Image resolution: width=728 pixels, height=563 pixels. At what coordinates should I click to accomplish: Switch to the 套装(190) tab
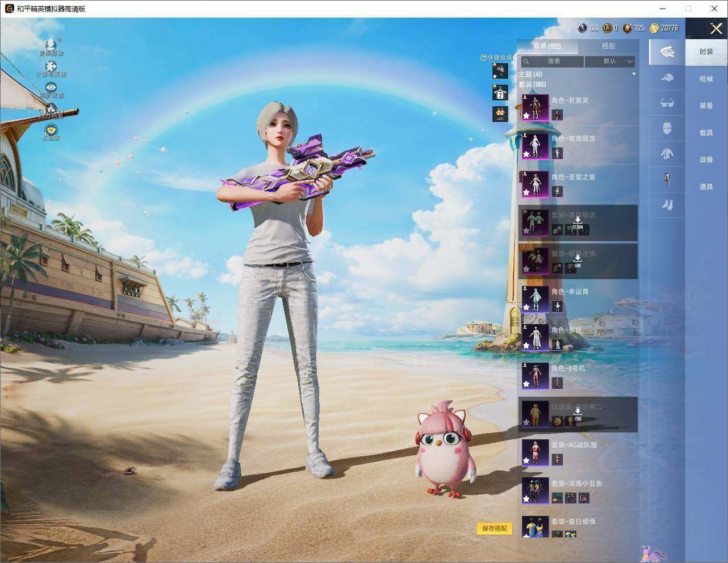pyautogui.click(x=547, y=46)
